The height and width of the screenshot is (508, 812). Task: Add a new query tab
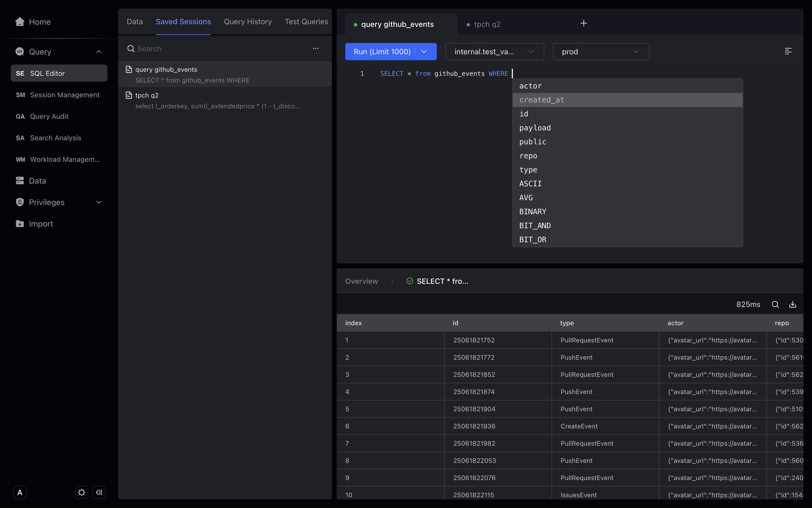click(x=583, y=23)
